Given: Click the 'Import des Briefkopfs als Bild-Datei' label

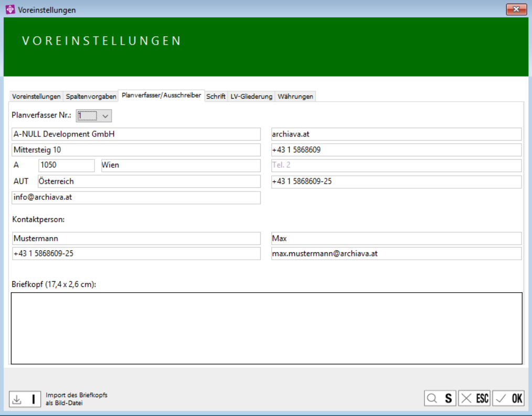Looking at the screenshot, I should click(x=77, y=399).
